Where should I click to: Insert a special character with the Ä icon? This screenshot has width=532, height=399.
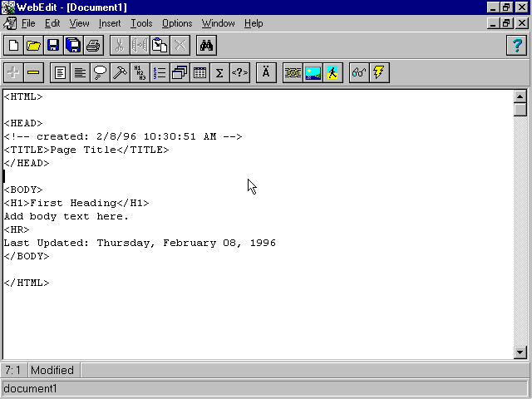266,72
